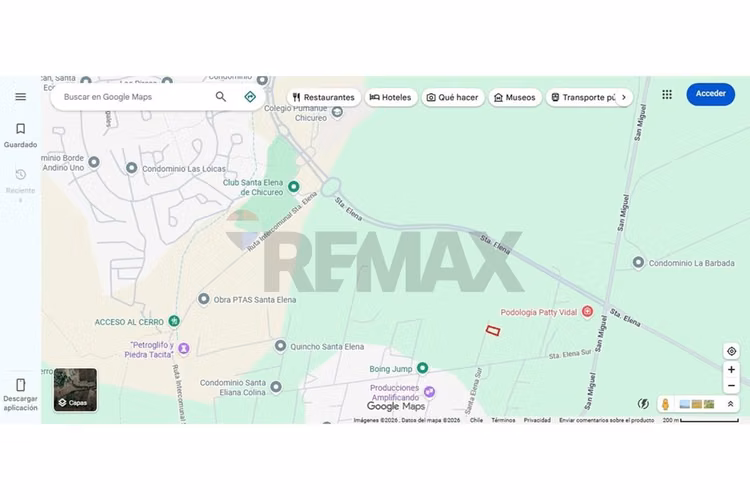Select Condominio Las Loicas pin
Screen dimensions: 750x500
[x=132, y=168]
